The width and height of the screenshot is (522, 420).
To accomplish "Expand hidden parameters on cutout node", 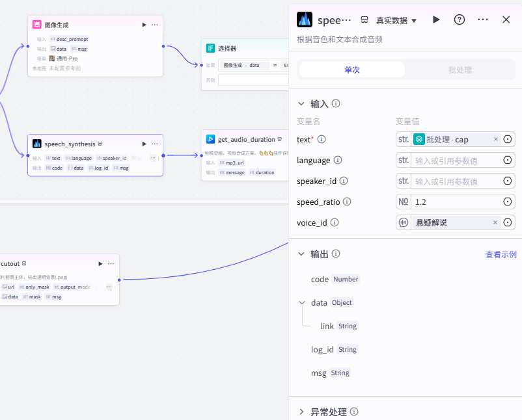I will pyautogui.click(x=109, y=287).
